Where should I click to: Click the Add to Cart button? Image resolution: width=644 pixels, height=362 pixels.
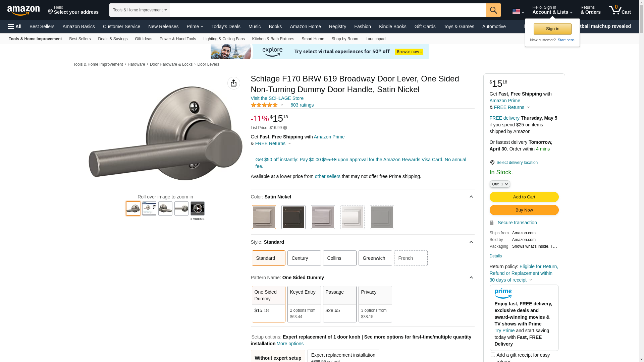click(x=524, y=197)
